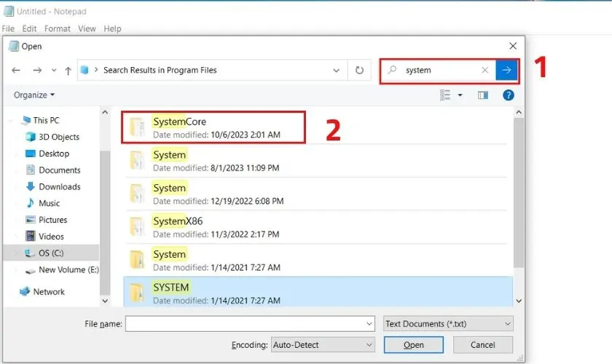Click the Open button
The height and width of the screenshot is (364, 612).
pos(414,345)
